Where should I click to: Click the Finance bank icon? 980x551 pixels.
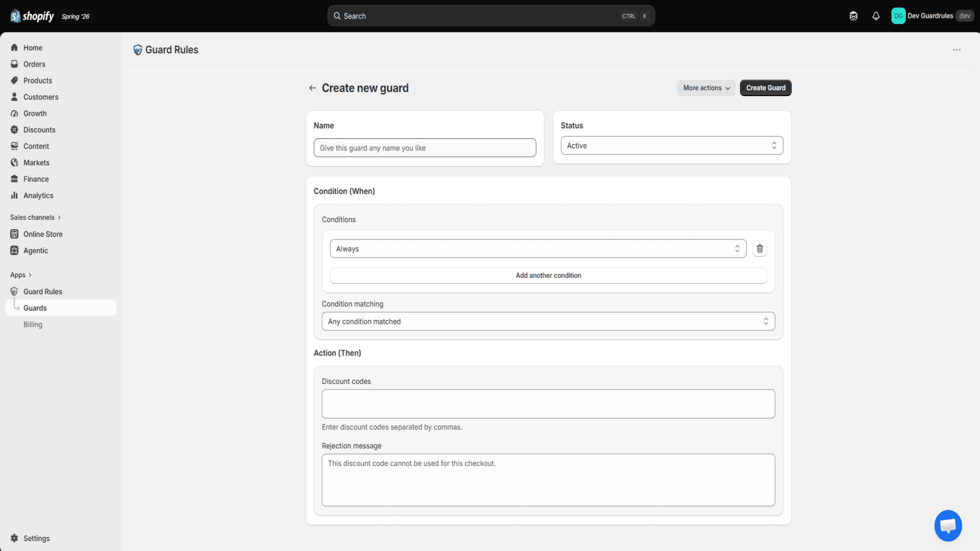click(14, 179)
